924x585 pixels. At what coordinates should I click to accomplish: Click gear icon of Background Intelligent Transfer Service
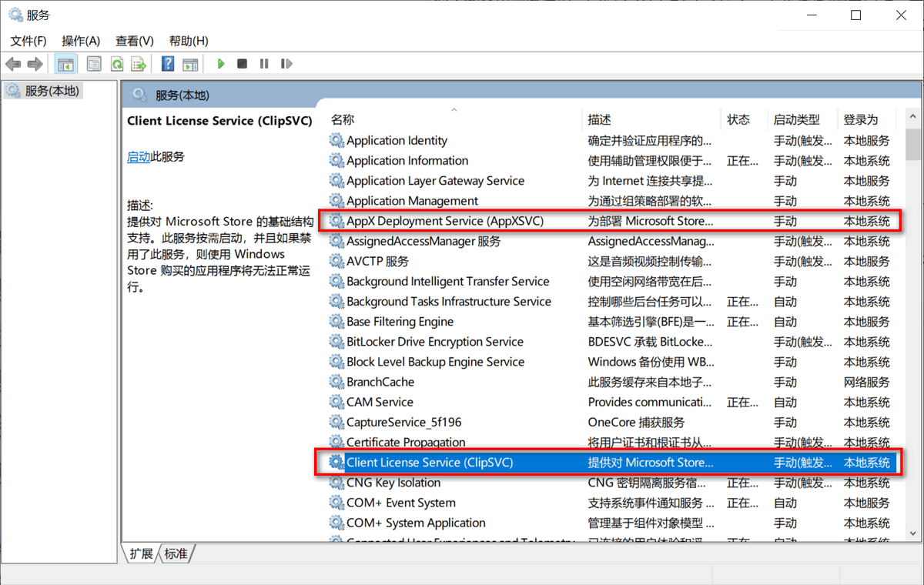click(x=336, y=281)
